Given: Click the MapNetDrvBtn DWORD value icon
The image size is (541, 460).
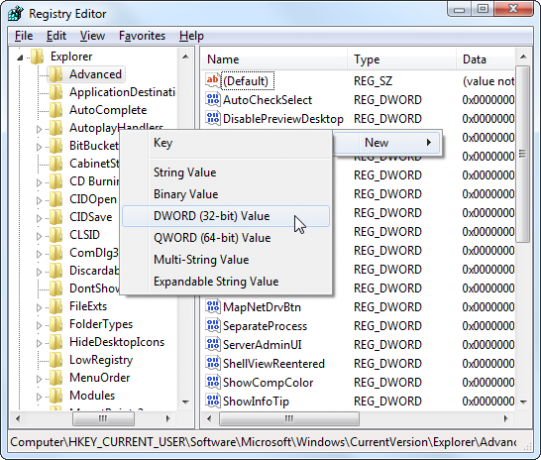Looking at the screenshot, I should (213, 306).
